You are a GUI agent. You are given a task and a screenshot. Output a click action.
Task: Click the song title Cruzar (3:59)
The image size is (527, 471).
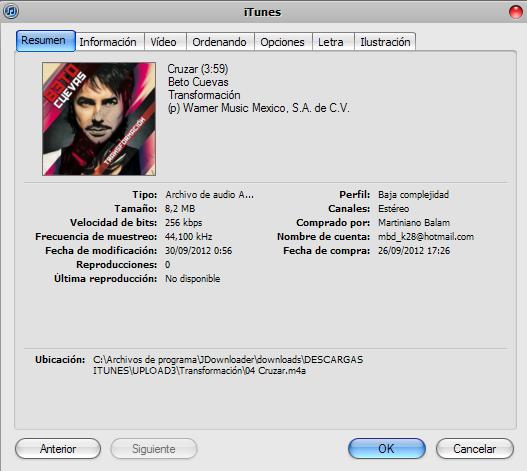[x=198, y=69]
